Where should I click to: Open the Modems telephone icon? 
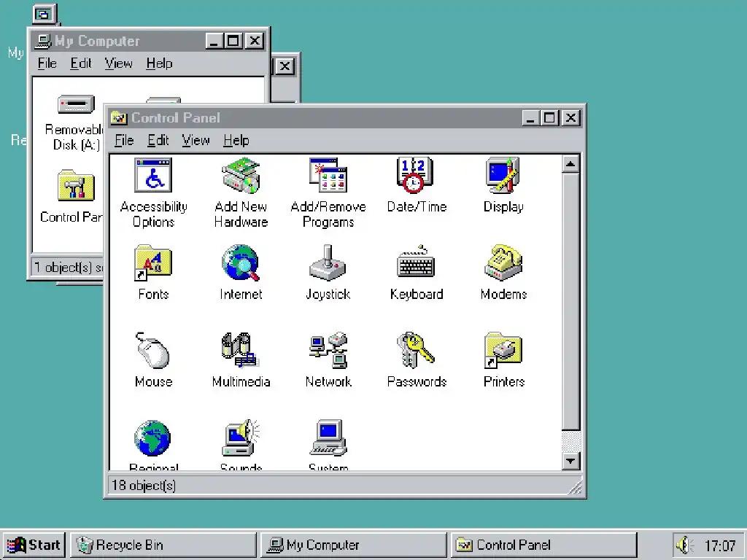point(503,262)
